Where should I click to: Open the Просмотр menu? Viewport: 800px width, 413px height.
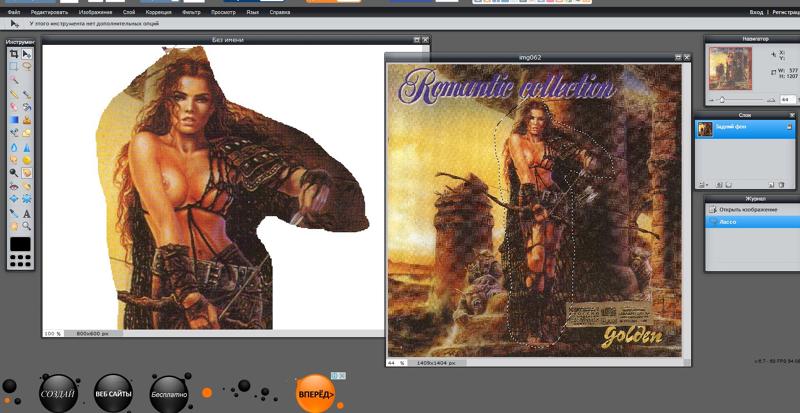(x=223, y=12)
